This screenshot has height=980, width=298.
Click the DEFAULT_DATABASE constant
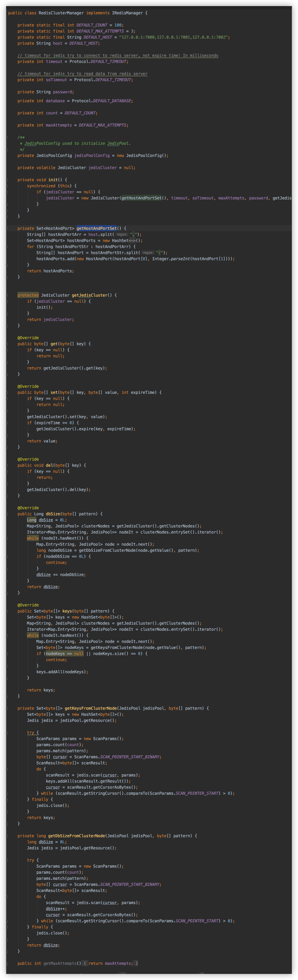pyautogui.click(x=112, y=101)
